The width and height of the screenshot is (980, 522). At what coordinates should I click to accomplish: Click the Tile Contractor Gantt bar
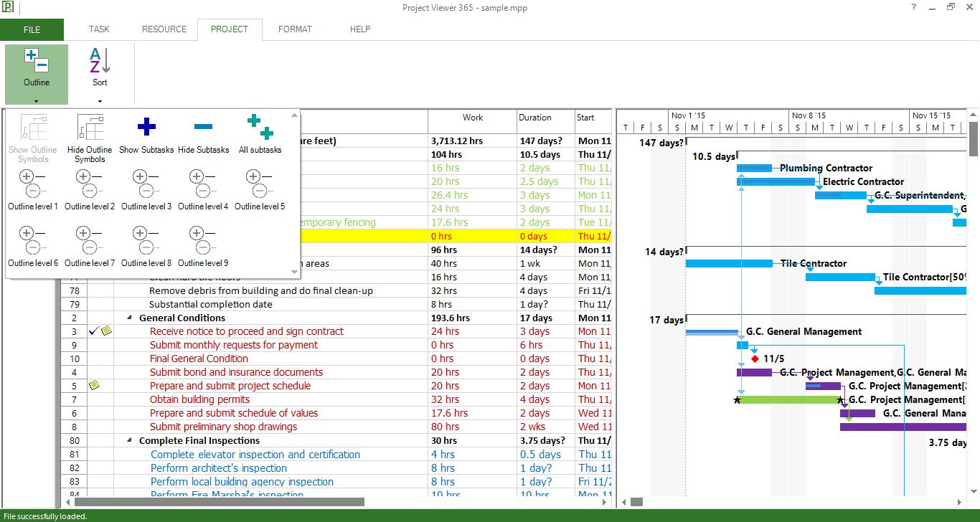[x=729, y=264]
